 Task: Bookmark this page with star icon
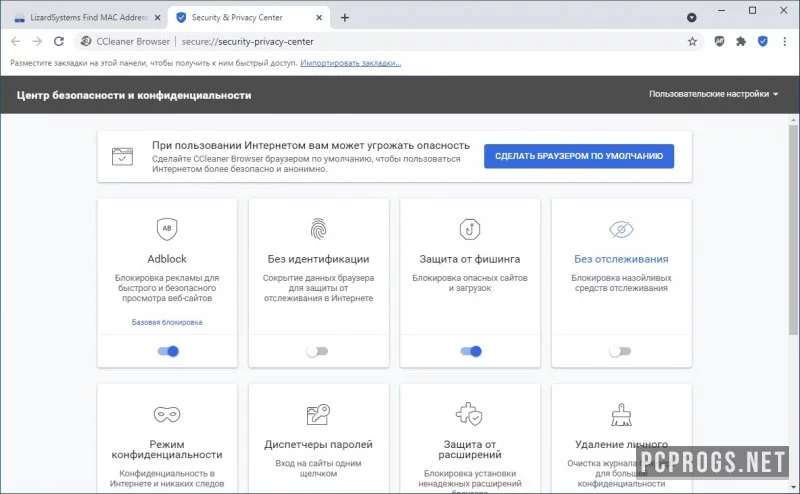coord(692,41)
